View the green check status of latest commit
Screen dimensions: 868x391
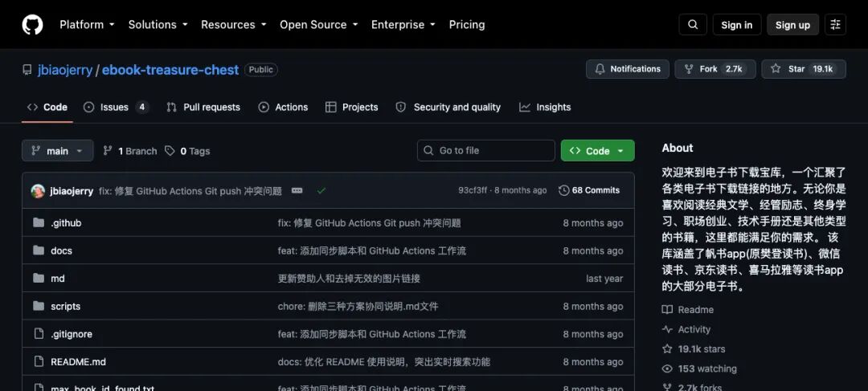321,191
